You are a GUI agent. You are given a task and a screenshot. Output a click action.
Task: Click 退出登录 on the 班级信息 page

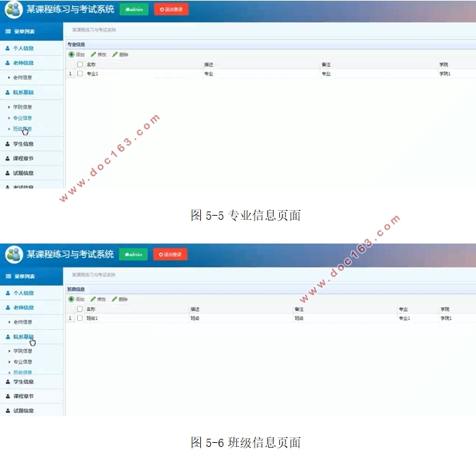click(x=170, y=254)
